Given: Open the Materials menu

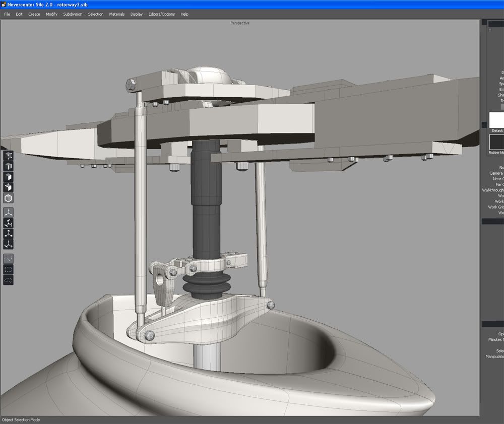Looking at the screenshot, I should pyautogui.click(x=117, y=14).
